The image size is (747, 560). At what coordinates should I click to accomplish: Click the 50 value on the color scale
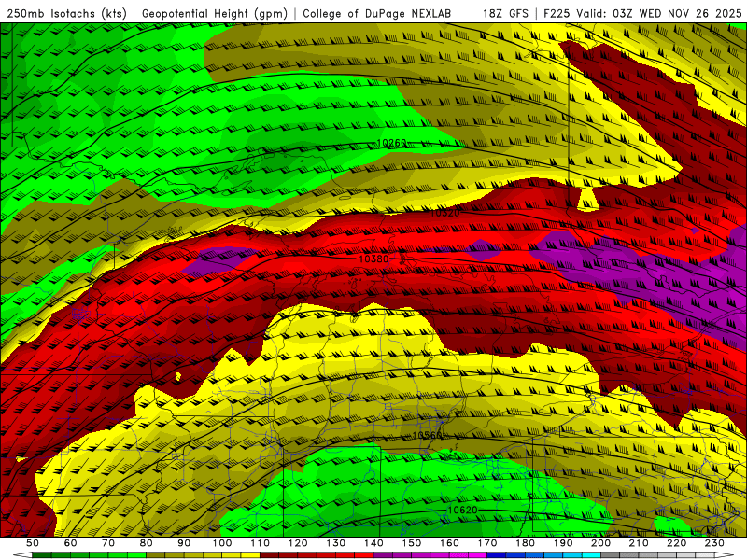tap(33, 543)
